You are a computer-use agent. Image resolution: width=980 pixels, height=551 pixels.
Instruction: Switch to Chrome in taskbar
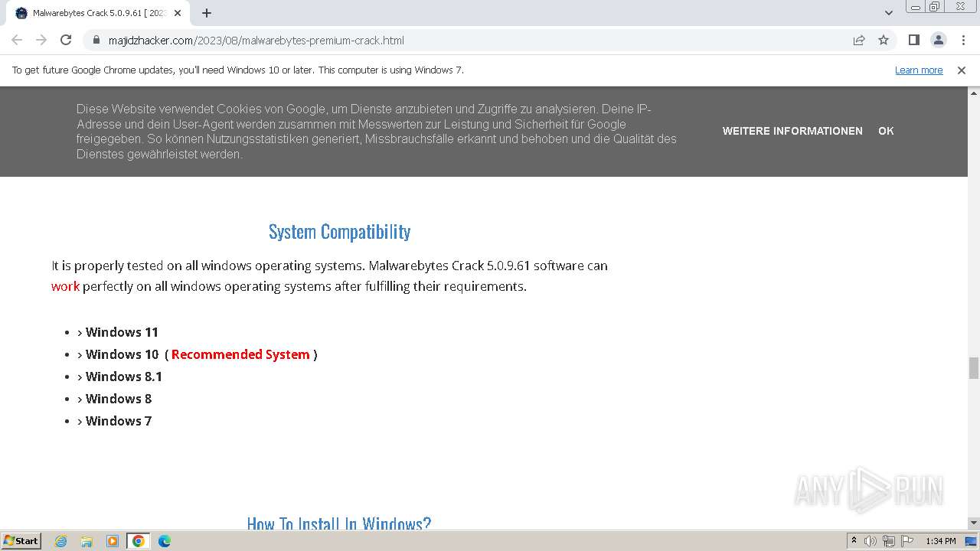(139, 541)
